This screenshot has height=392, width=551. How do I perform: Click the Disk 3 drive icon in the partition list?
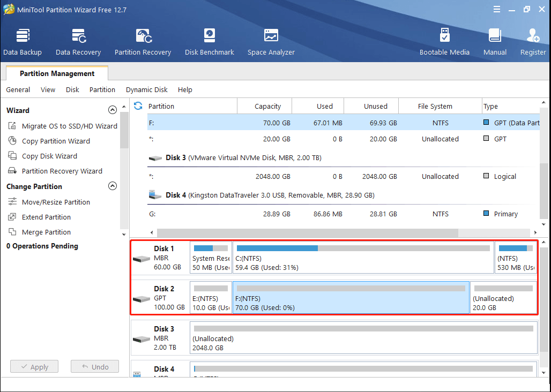click(x=155, y=159)
